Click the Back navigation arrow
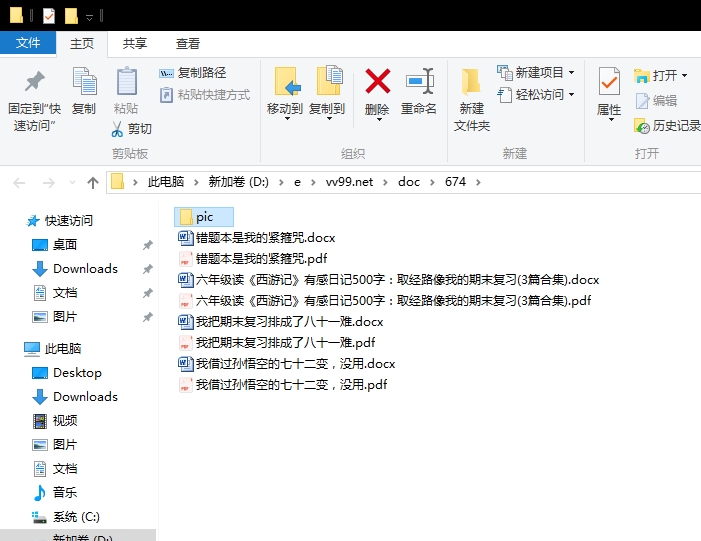 19,182
